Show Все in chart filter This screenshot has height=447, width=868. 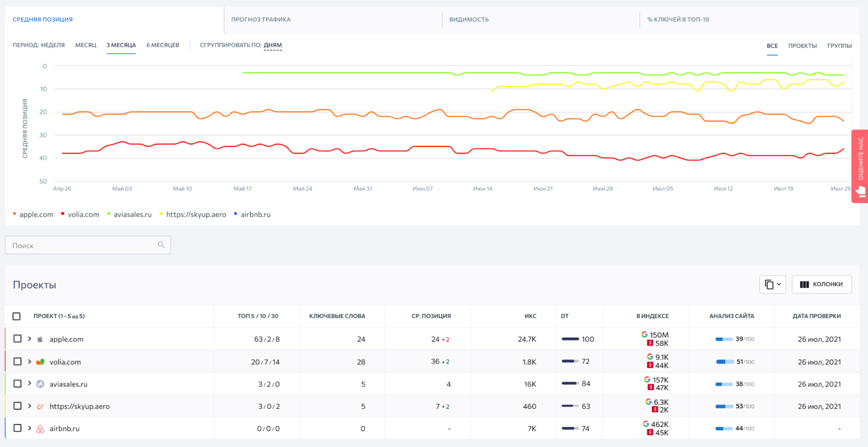pyautogui.click(x=772, y=46)
